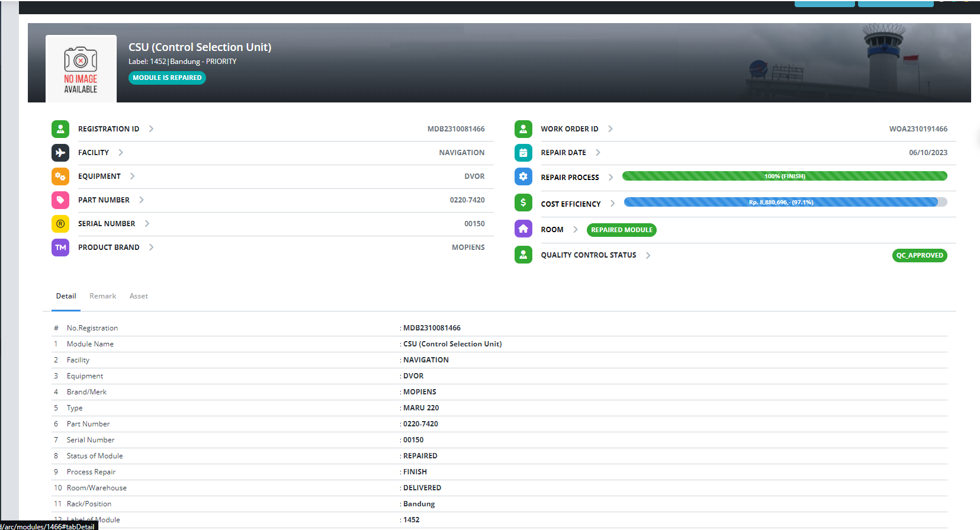
Task: Open the Asset tab
Action: (x=139, y=296)
